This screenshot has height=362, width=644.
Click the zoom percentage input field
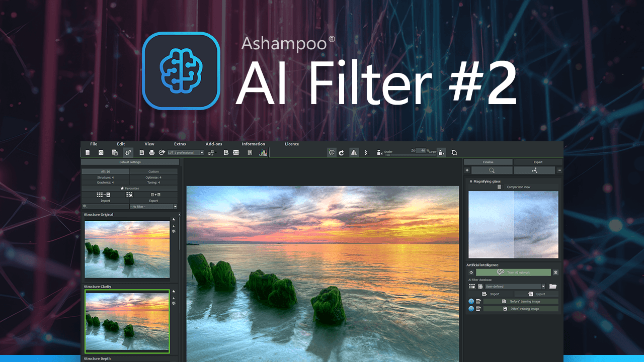coord(422,150)
